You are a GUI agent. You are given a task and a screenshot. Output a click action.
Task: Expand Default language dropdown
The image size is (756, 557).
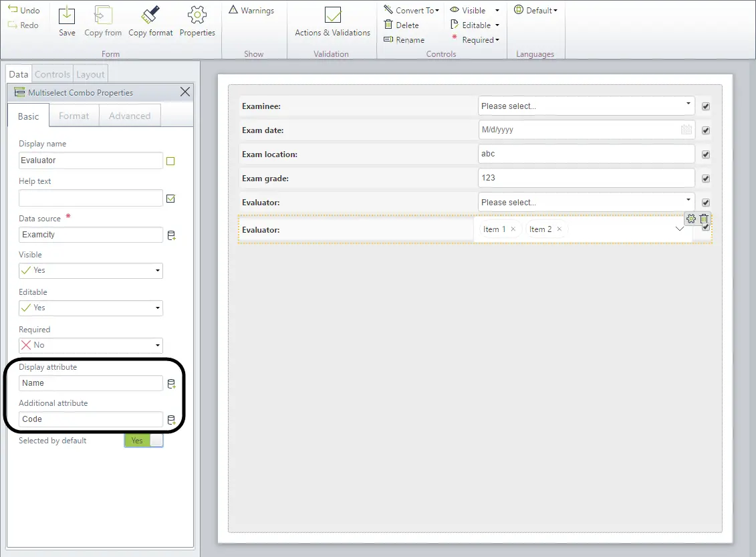(x=535, y=10)
